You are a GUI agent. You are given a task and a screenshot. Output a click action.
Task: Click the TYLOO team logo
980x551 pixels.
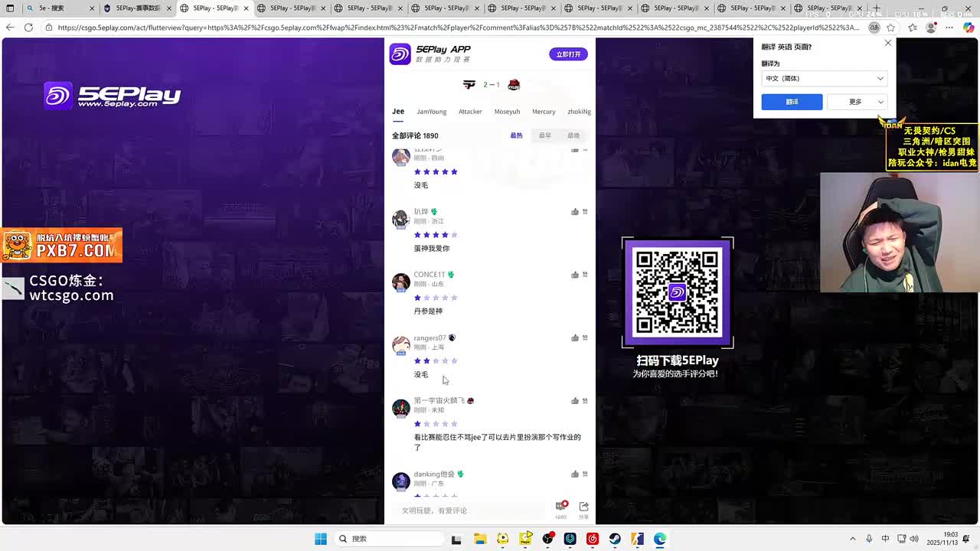coord(514,84)
